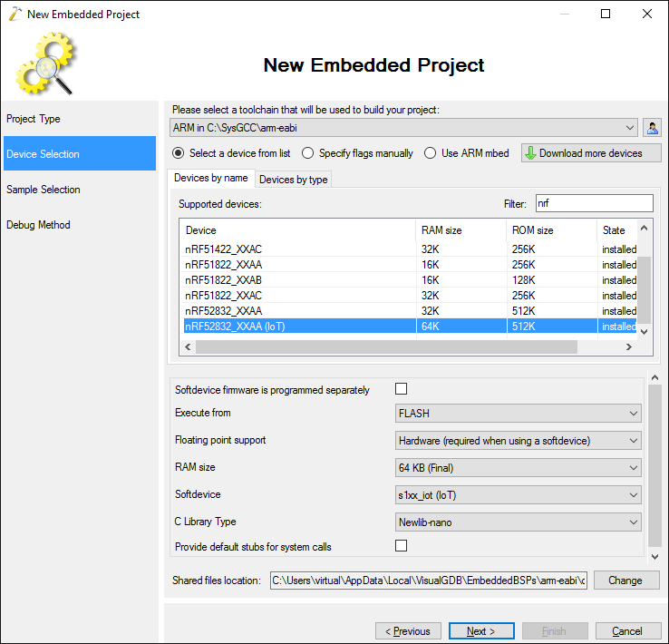Click the settings panel vertical scrollbar thumb
This screenshot has width=669, height=644.
[654, 466]
